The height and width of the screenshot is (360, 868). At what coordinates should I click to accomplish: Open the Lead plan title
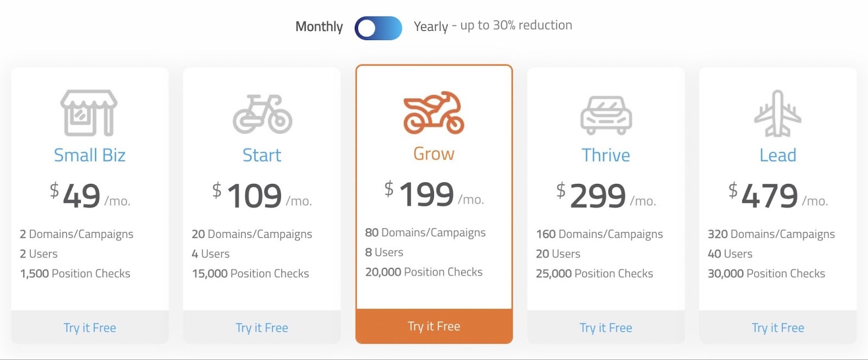pyautogui.click(x=777, y=155)
